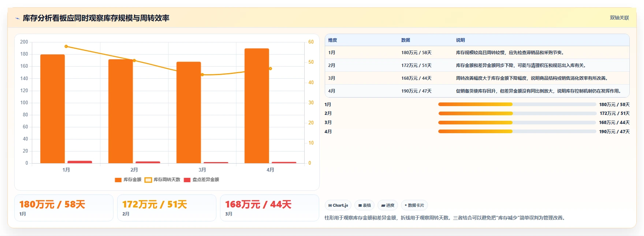
Task: Click the orange 库存金额 legend swatch
Action: pyautogui.click(x=118, y=180)
